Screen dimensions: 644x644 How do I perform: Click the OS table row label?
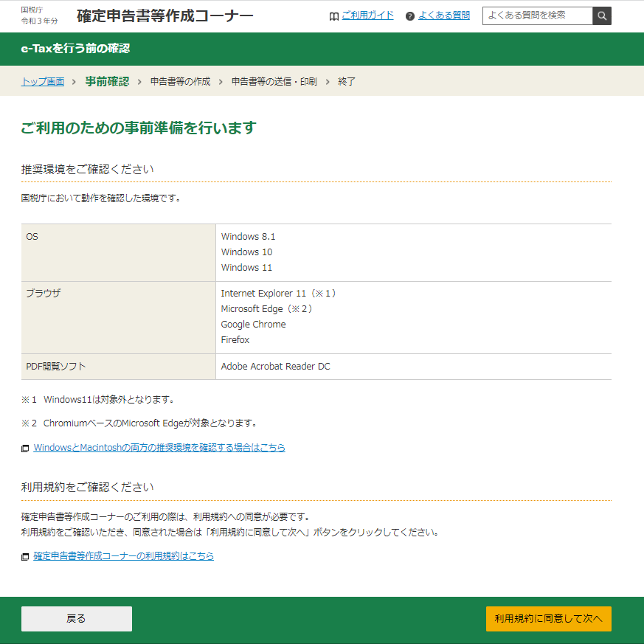[x=32, y=237]
